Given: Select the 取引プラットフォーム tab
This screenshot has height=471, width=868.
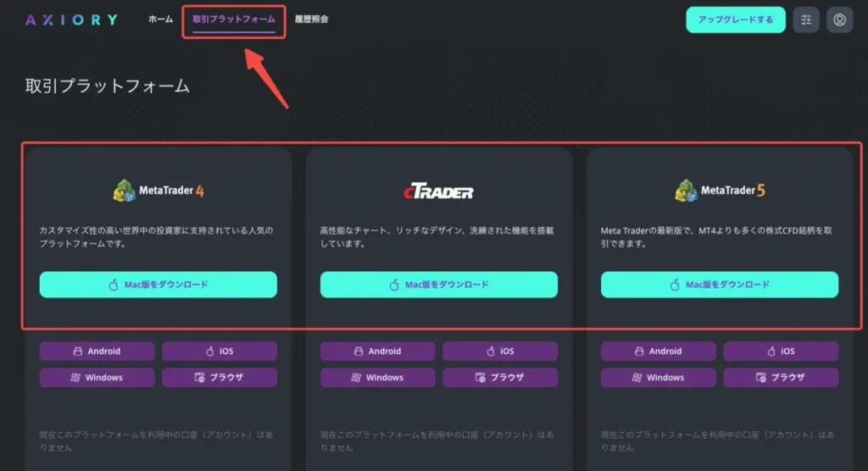Looking at the screenshot, I should click(234, 19).
